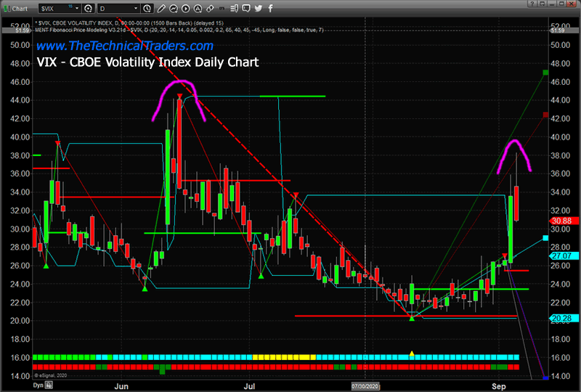Open the Chart window menu icon

[x=8, y=8]
